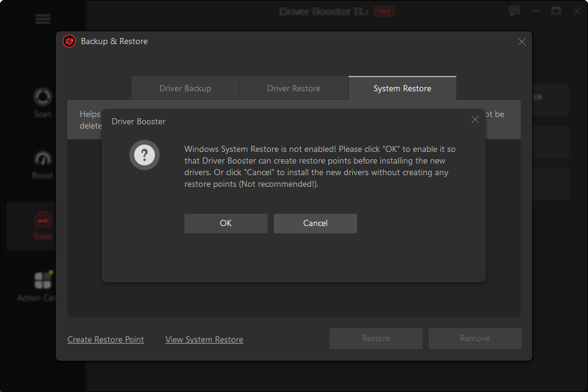Click the Create Restore Point link
This screenshot has width=588, height=392.
pos(105,339)
